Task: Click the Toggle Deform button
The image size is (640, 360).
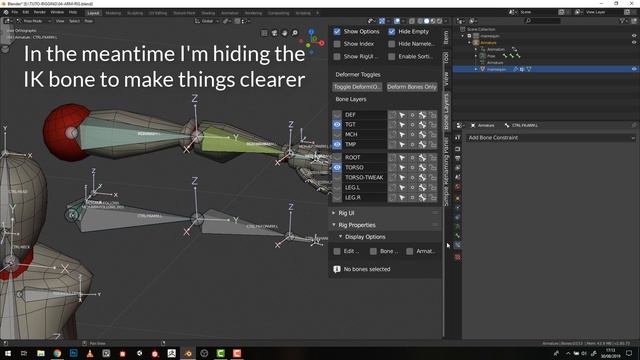Action: [357, 87]
